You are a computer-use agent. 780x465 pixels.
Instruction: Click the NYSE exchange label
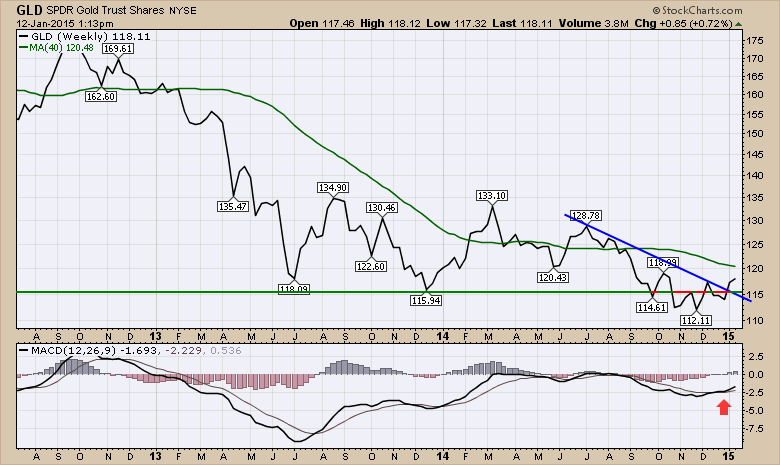184,10
